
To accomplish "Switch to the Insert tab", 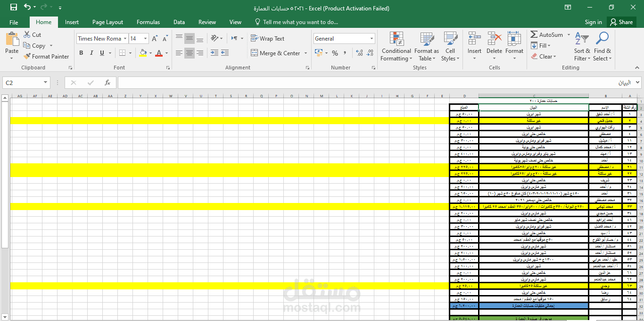I will [x=72, y=22].
